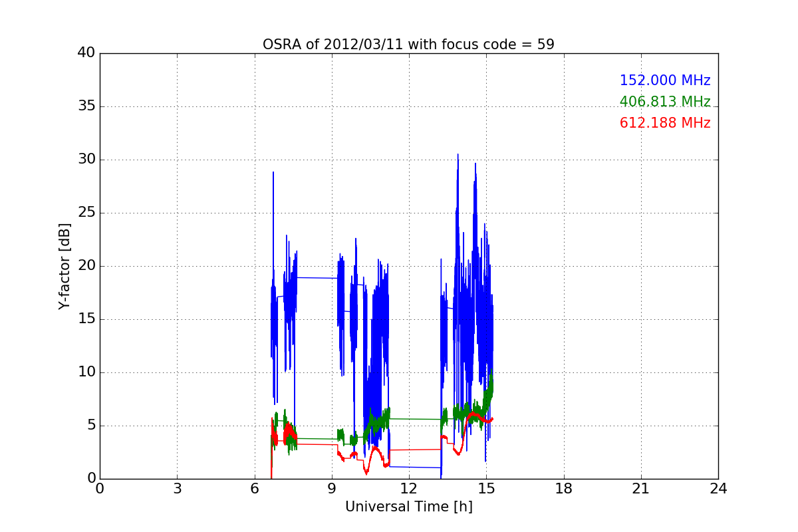The width and height of the screenshot is (798, 532).
Task: Click the Y-factor [dB] axis label
Action: (65, 266)
